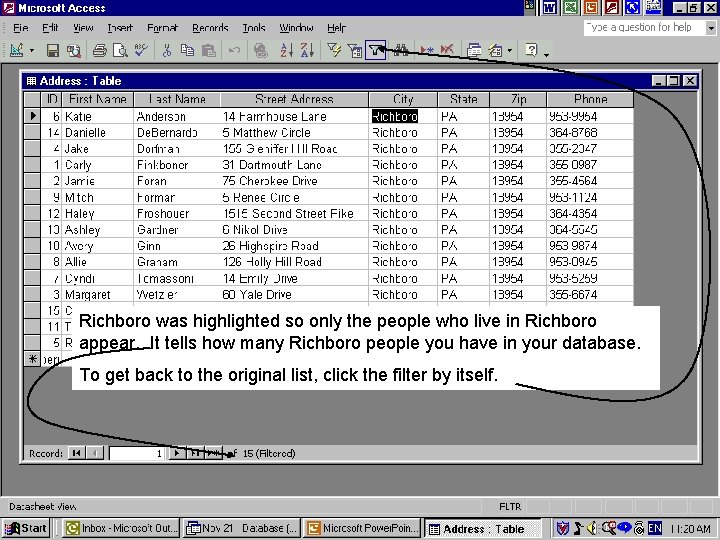Viewport: 720px width, 540px height.
Task: Open the Window menu
Action: [296, 28]
